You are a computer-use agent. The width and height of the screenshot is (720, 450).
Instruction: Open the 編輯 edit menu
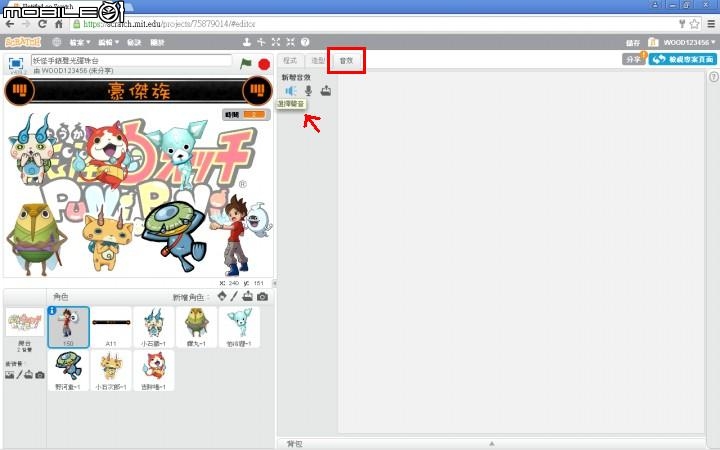coord(108,42)
